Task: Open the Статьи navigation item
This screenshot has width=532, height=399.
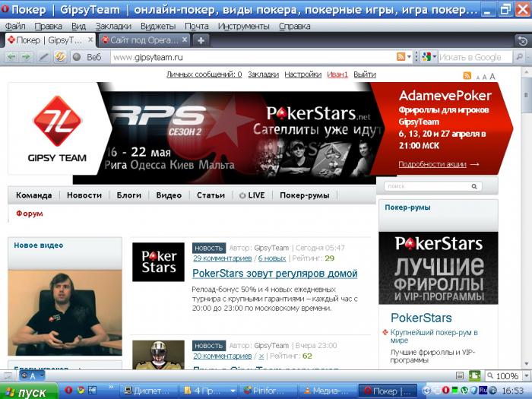Action: [x=211, y=195]
